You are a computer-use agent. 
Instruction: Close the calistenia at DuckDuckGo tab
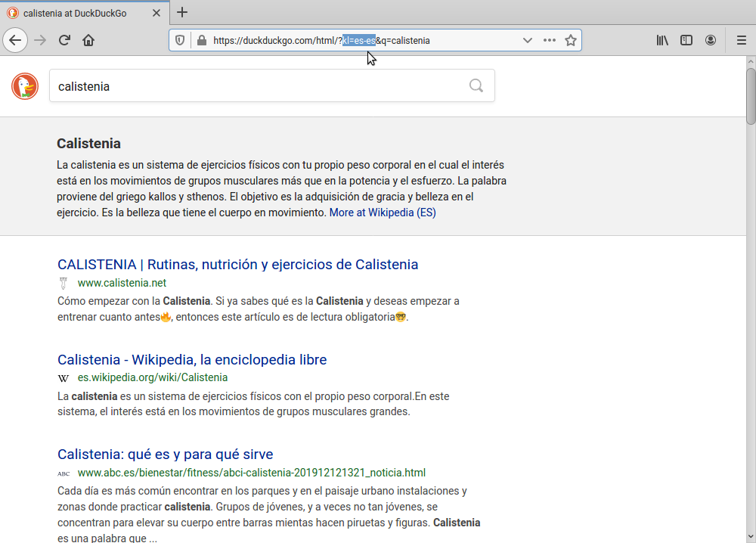(156, 13)
